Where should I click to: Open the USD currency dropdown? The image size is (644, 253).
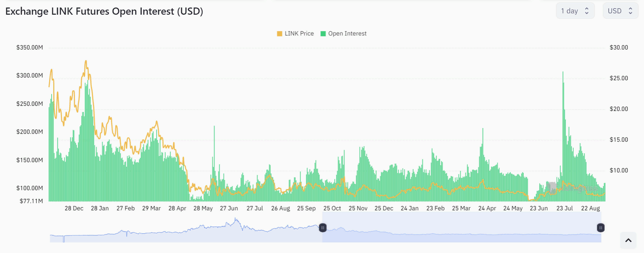[x=620, y=11]
